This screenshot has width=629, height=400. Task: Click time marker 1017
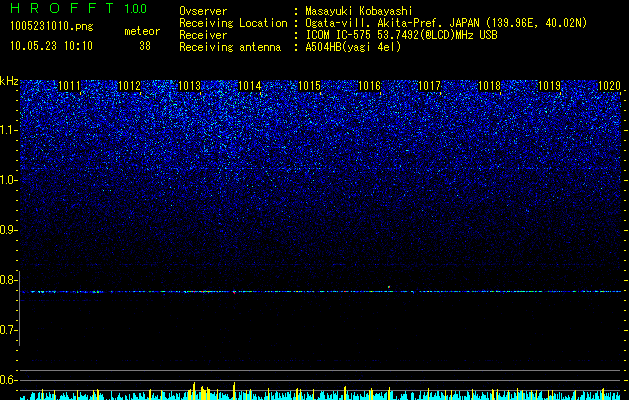tap(429, 86)
